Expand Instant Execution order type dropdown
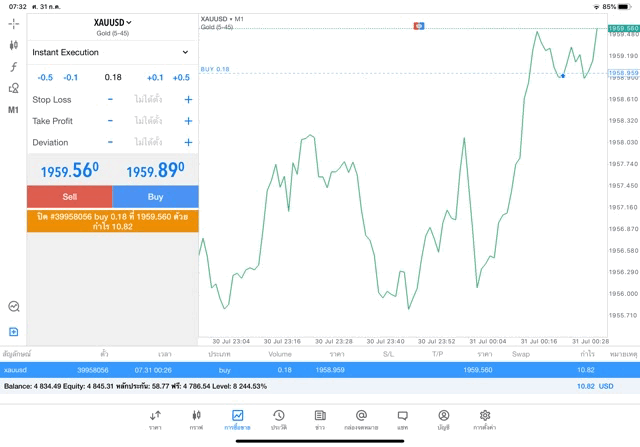This screenshot has height=447, width=640. pyautogui.click(x=113, y=52)
